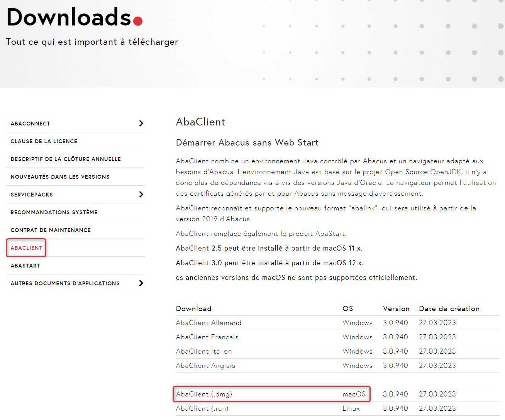Click the OS column header
This screenshot has width=505, height=420.
(347, 308)
